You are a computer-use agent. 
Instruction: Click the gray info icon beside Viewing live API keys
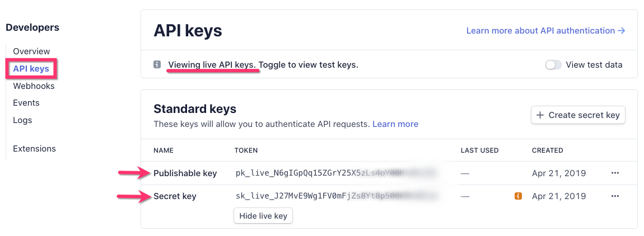[157, 65]
